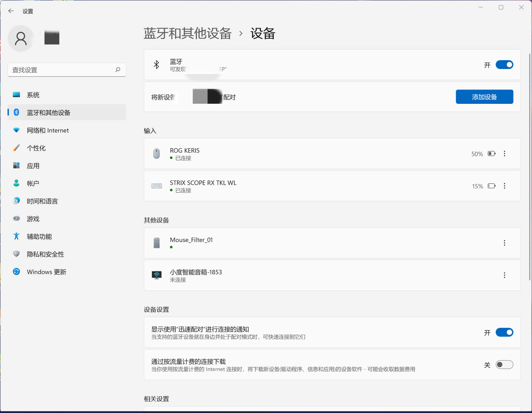Click the Bluetooth symbol in 蓝牙 row
Image resolution: width=532 pixels, height=413 pixels.
click(156, 65)
